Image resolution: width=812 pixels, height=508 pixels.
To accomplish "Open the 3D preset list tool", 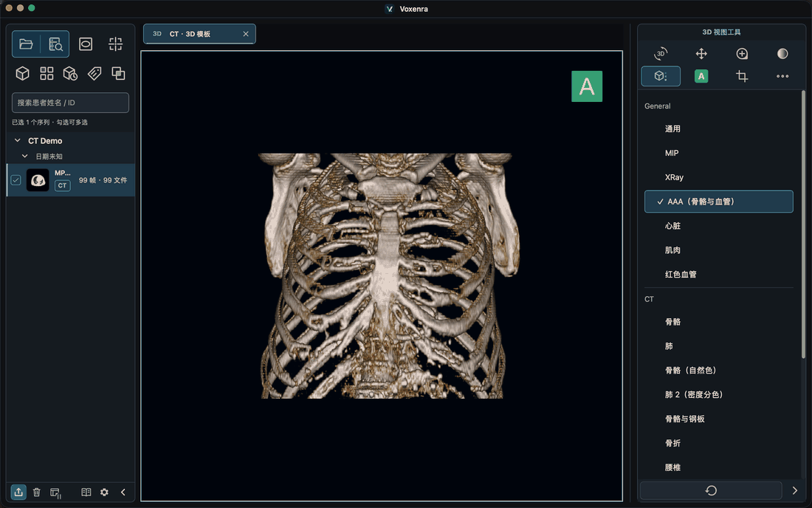I will 661,76.
